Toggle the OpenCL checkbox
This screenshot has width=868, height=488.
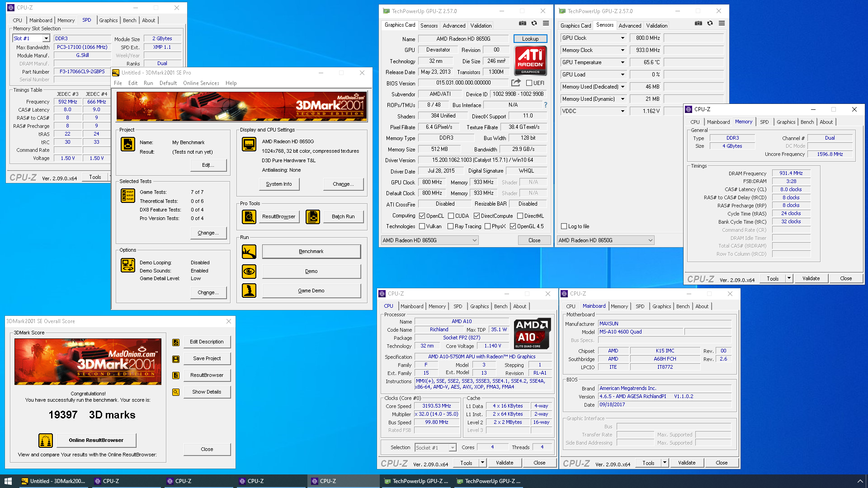tap(422, 216)
